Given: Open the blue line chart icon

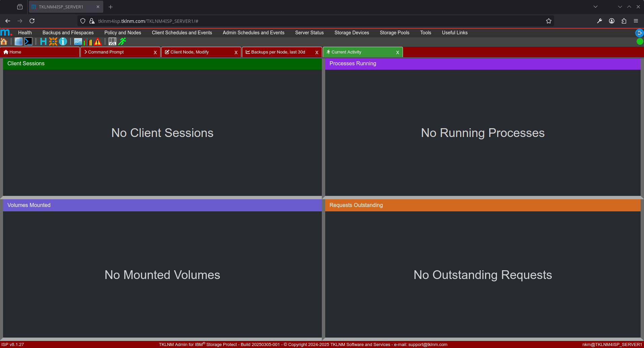Looking at the screenshot, I should click(78, 41).
